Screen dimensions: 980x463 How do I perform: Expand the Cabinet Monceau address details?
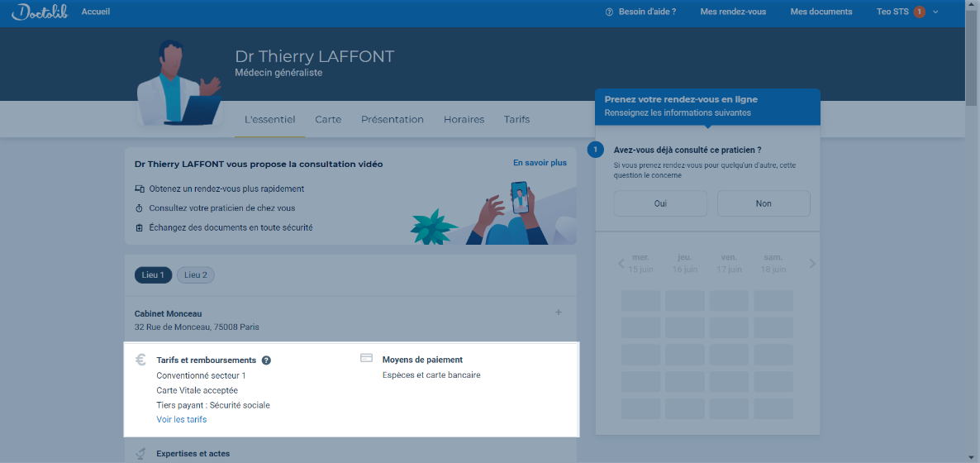(559, 313)
